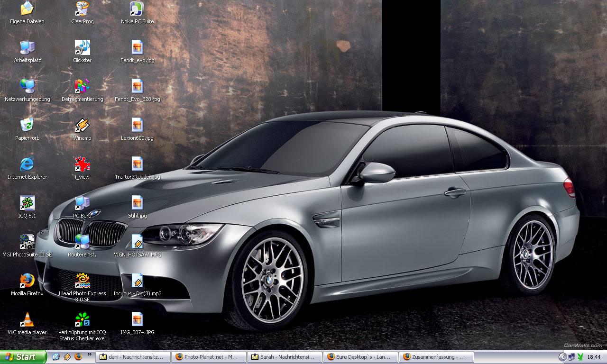Click the VLC media player icon
This screenshot has width=607, height=364.
coord(27,320)
